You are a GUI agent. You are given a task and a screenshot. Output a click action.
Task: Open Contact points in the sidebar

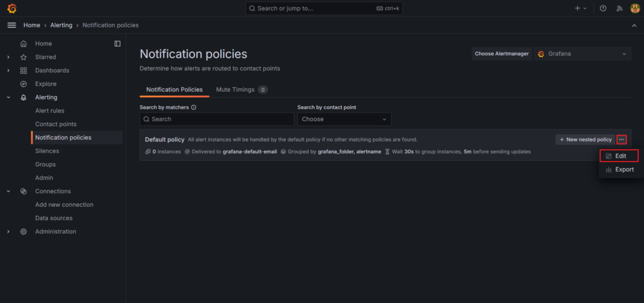pos(56,124)
